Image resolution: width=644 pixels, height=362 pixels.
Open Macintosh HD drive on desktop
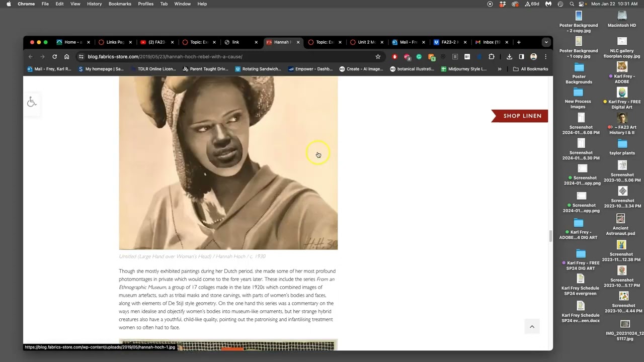622,19
